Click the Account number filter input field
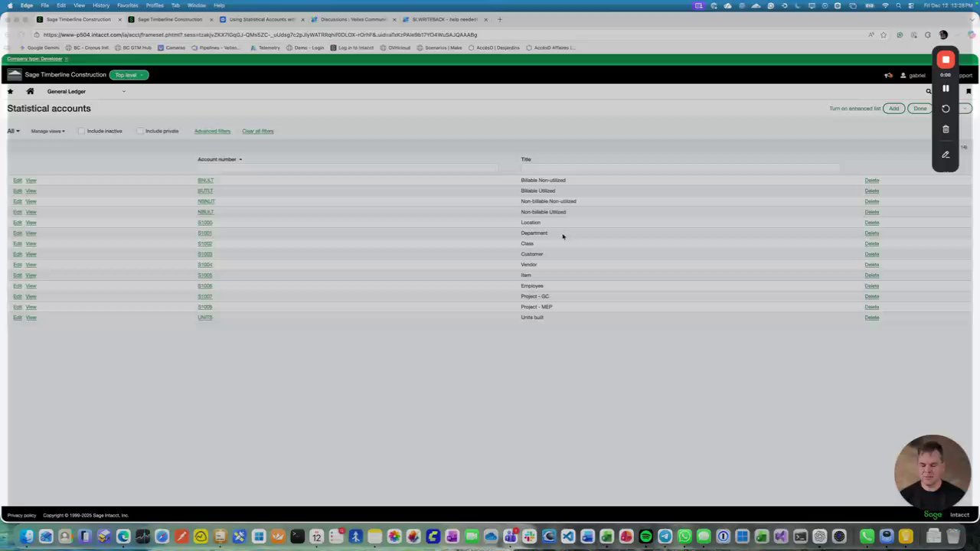The width and height of the screenshot is (980, 551). tap(347, 168)
